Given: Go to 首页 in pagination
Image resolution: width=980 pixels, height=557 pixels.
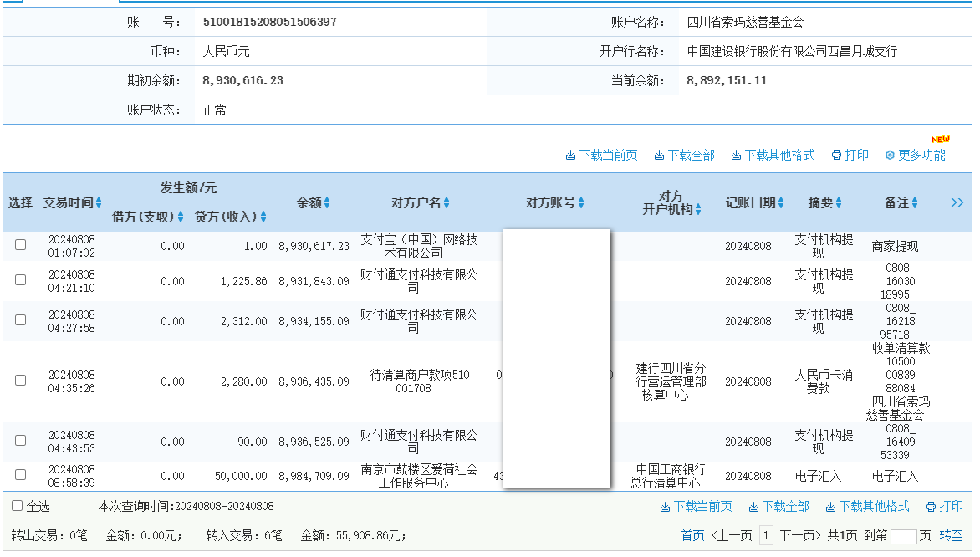Looking at the screenshot, I should 692,536.
